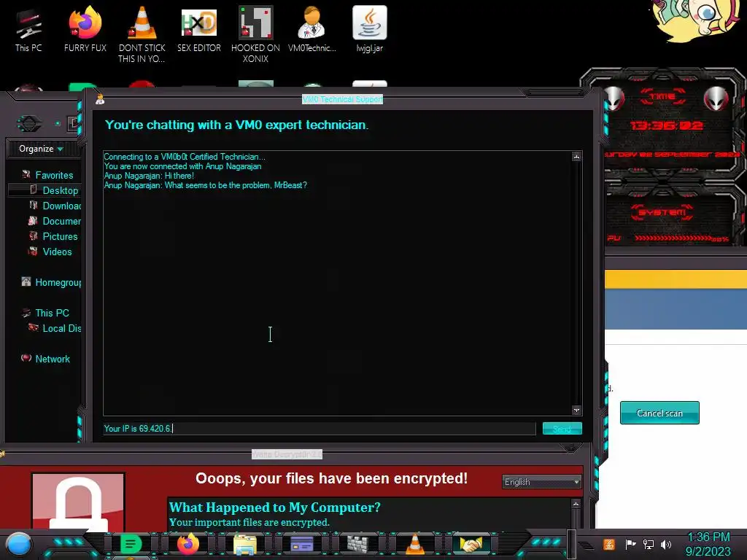Select Videos in the Explorer sidebar
The width and height of the screenshot is (747, 560).
point(50,252)
